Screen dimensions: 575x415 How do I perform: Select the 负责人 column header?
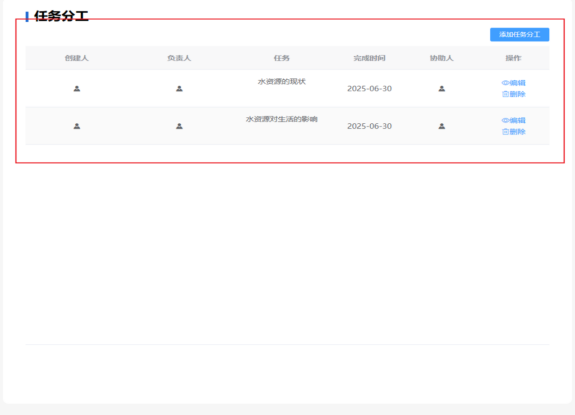pos(179,58)
